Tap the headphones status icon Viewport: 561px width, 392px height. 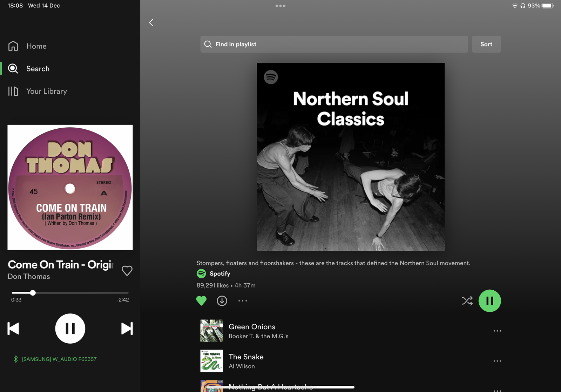point(523,6)
